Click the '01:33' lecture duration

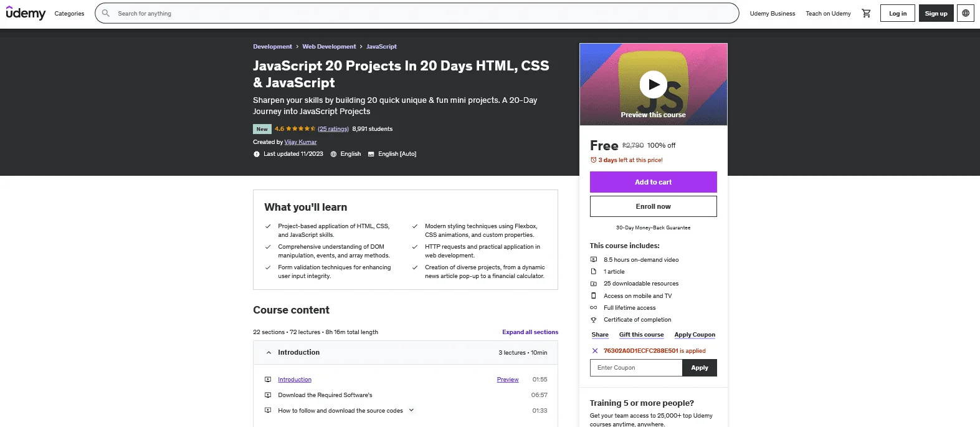[x=540, y=411]
